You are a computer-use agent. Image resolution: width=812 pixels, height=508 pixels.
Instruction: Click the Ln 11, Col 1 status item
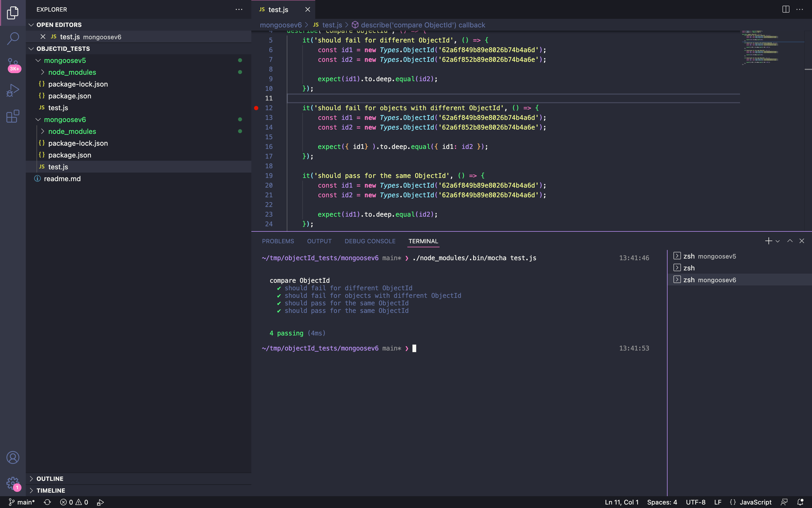pos(621,502)
